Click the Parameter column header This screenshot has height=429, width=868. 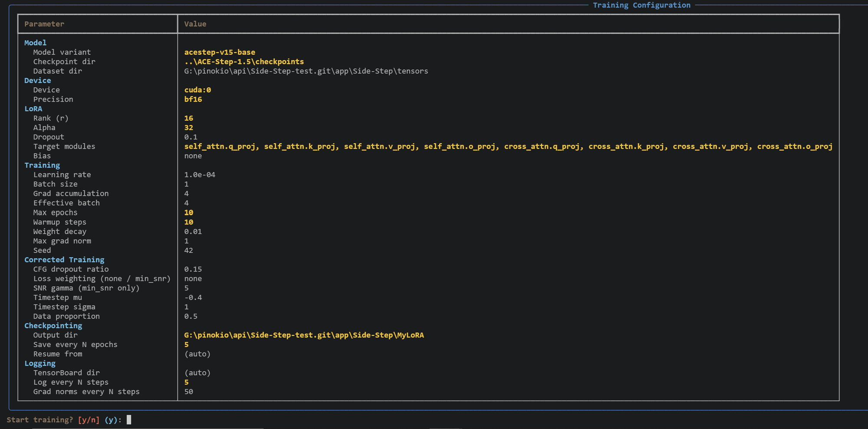coord(44,24)
